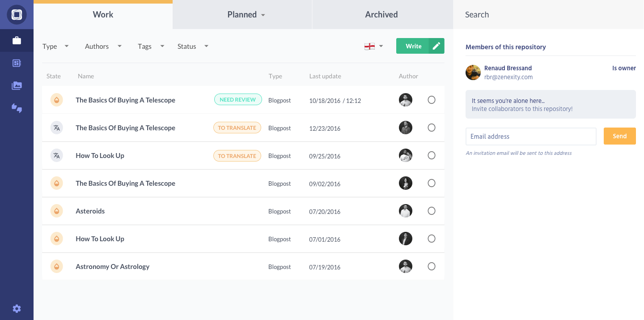
Task: Click the pencil icon on the Write button
Action: click(x=436, y=46)
